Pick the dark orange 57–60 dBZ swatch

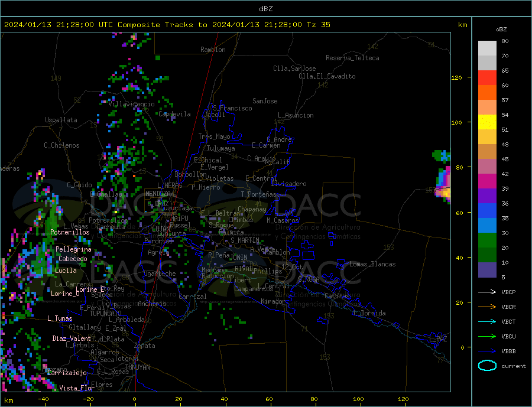tap(487, 93)
